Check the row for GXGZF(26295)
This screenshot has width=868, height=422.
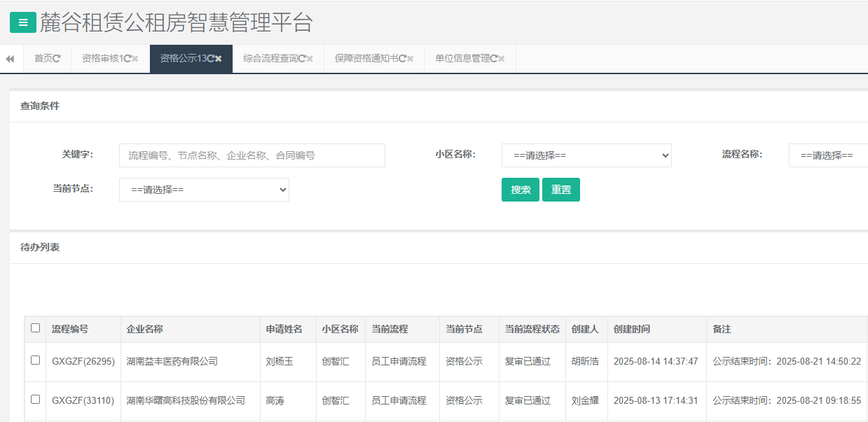click(x=36, y=360)
